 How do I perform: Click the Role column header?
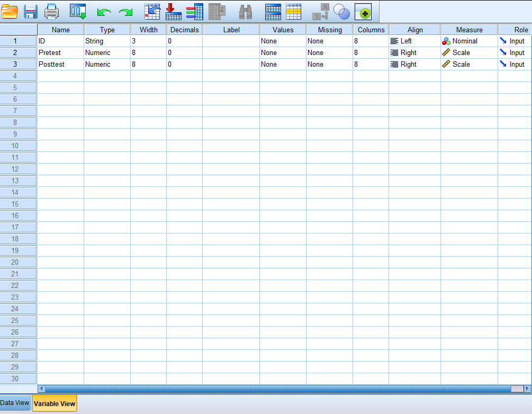[x=515, y=30]
